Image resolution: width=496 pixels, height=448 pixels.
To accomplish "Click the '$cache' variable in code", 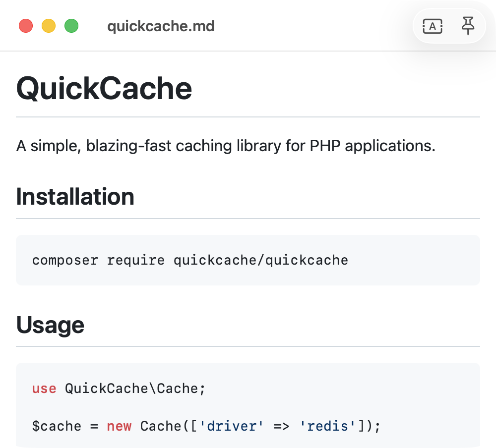I will click(57, 426).
